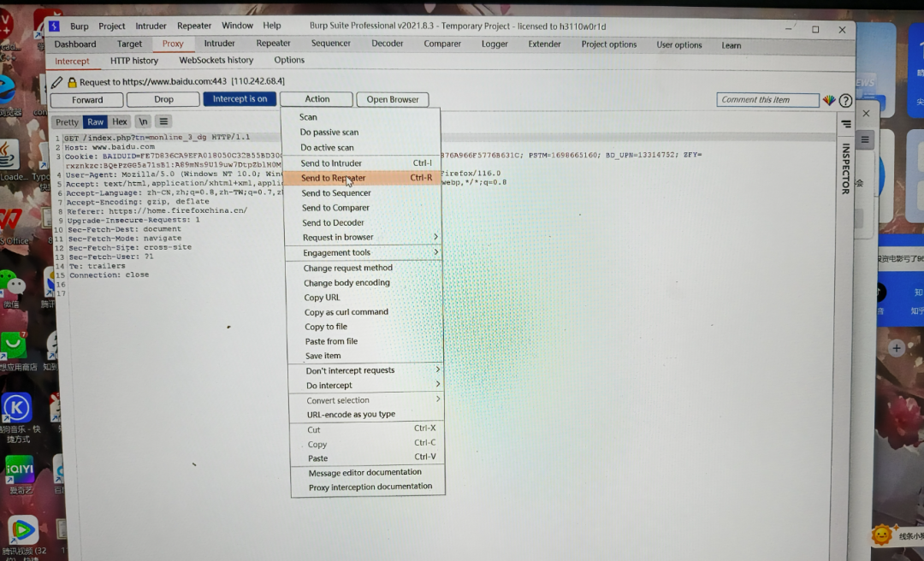
Task: Open the Intruder menu in menu bar
Action: click(151, 26)
